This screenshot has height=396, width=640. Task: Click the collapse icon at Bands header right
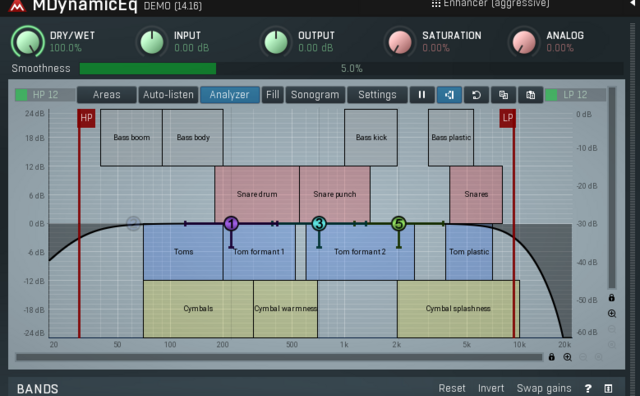[x=608, y=388]
